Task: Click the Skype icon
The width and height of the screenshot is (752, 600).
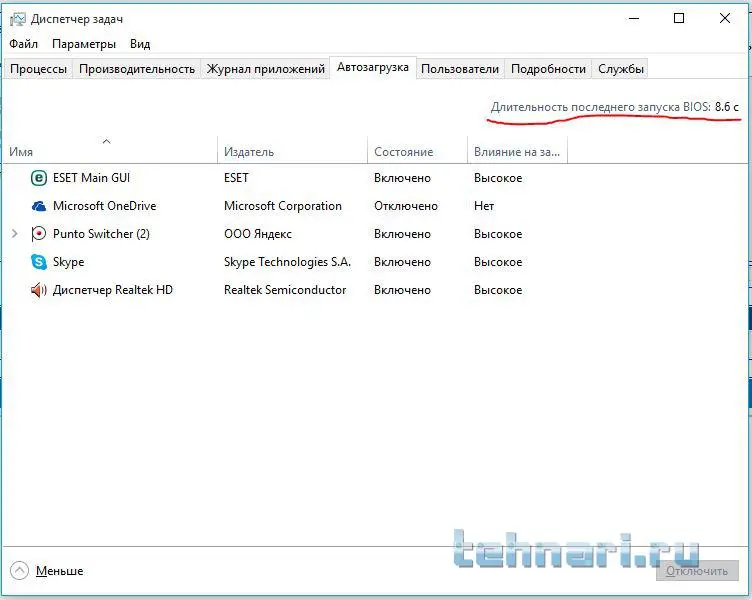Action: click(x=39, y=262)
